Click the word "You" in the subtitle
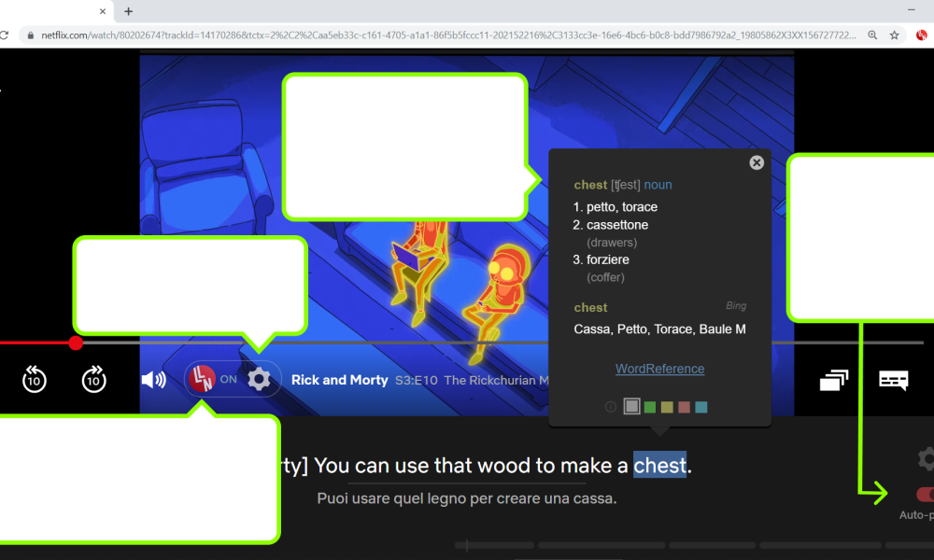Image resolution: width=934 pixels, height=560 pixels. [332, 466]
